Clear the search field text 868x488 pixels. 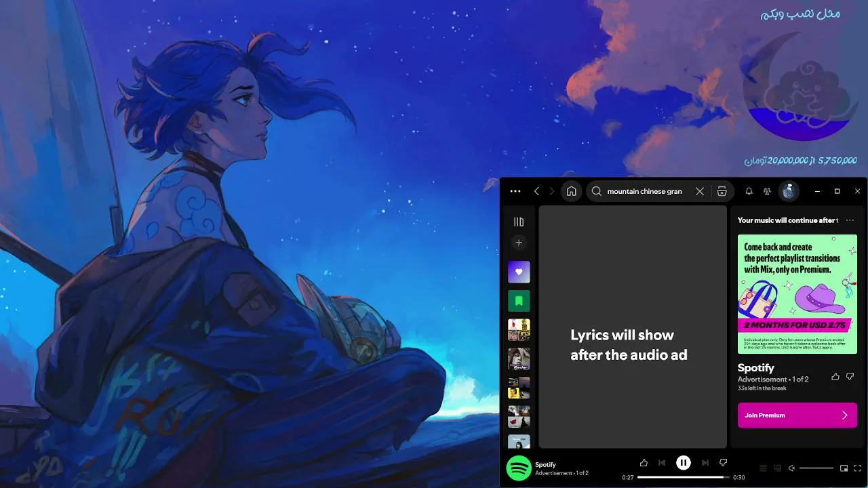point(700,191)
